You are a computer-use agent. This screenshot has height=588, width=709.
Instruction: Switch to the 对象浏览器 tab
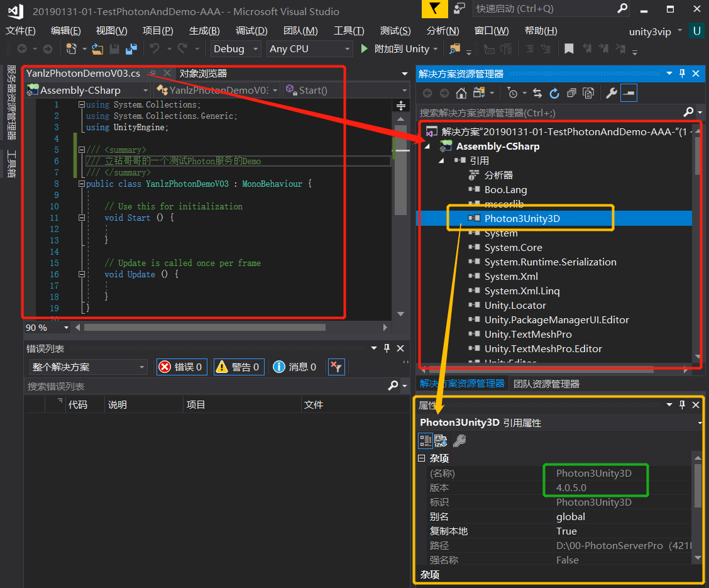tap(204, 74)
